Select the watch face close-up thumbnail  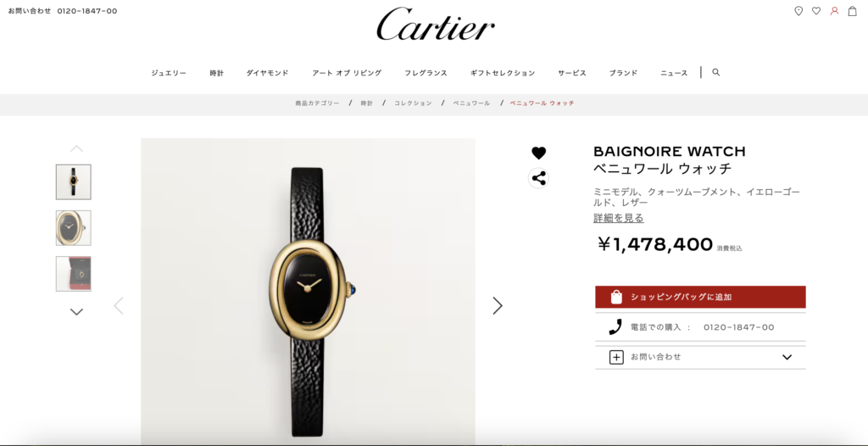click(x=74, y=228)
